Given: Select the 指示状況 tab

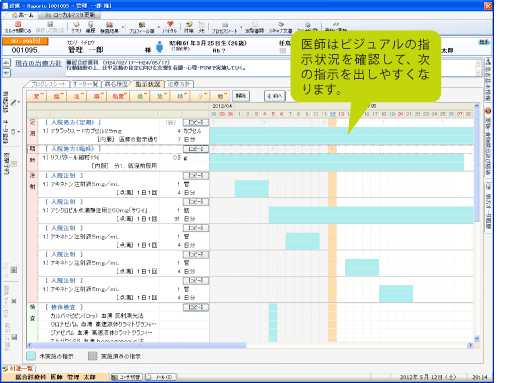Looking at the screenshot, I should tap(148, 84).
